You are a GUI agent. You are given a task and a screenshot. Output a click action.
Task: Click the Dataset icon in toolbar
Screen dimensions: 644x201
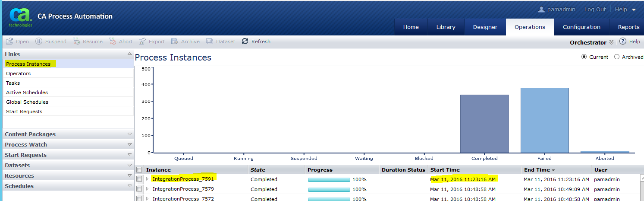coord(210,41)
